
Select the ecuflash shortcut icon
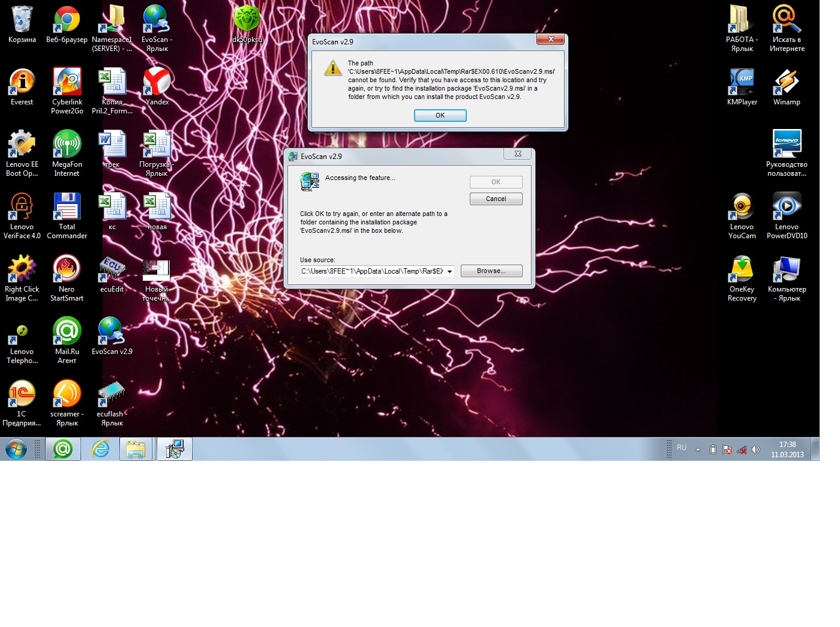tap(112, 394)
